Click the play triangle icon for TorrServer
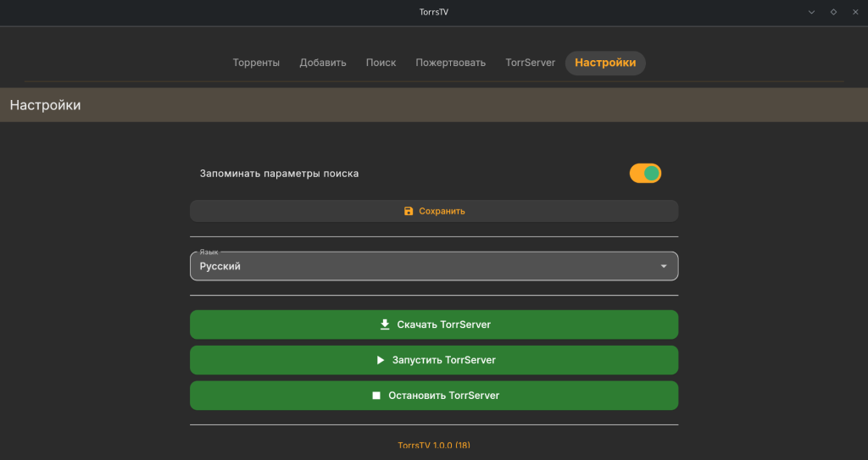The width and height of the screenshot is (868, 460). coord(381,360)
